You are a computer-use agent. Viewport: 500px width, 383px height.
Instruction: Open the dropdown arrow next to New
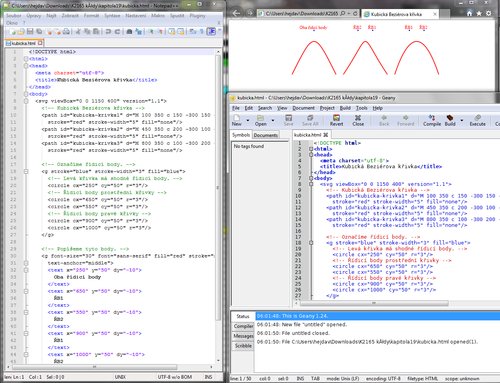click(x=248, y=120)
